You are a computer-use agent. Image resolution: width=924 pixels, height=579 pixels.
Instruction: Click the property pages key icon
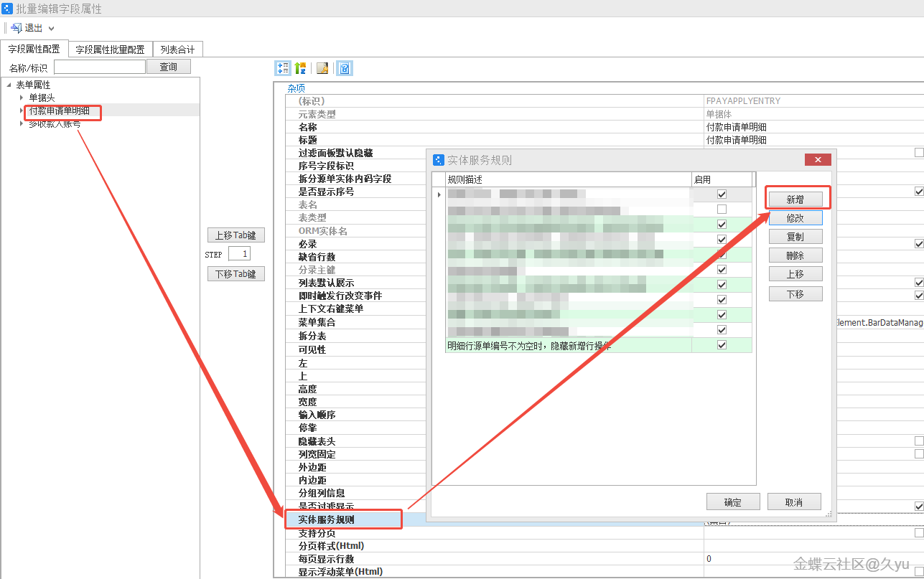click(x=323, y=68)
